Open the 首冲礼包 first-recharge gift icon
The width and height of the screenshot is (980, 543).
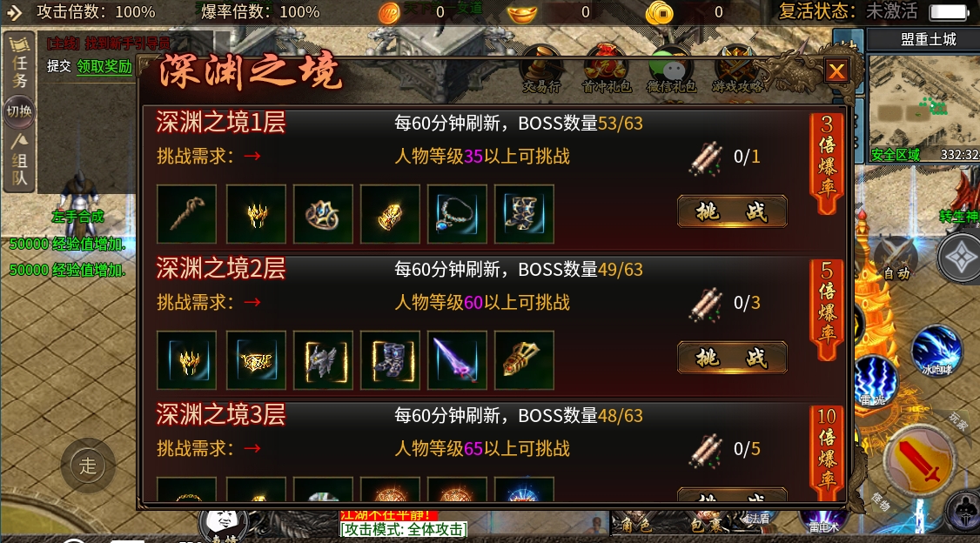click(x=607, y=70)
